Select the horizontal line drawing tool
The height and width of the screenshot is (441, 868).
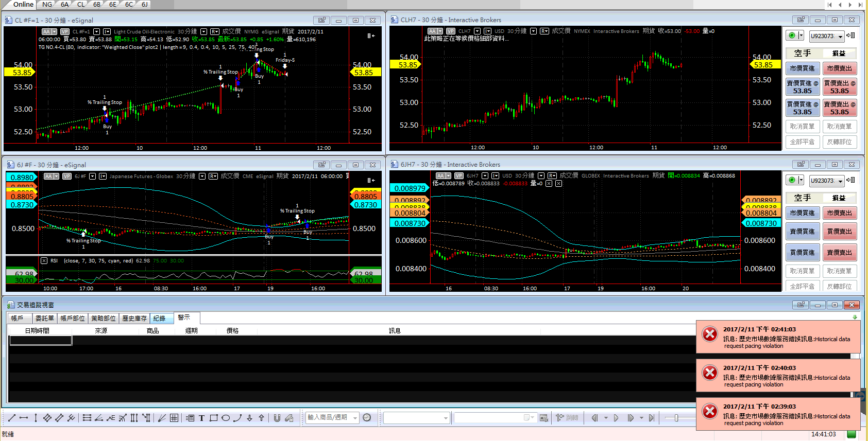pos(24,418)
